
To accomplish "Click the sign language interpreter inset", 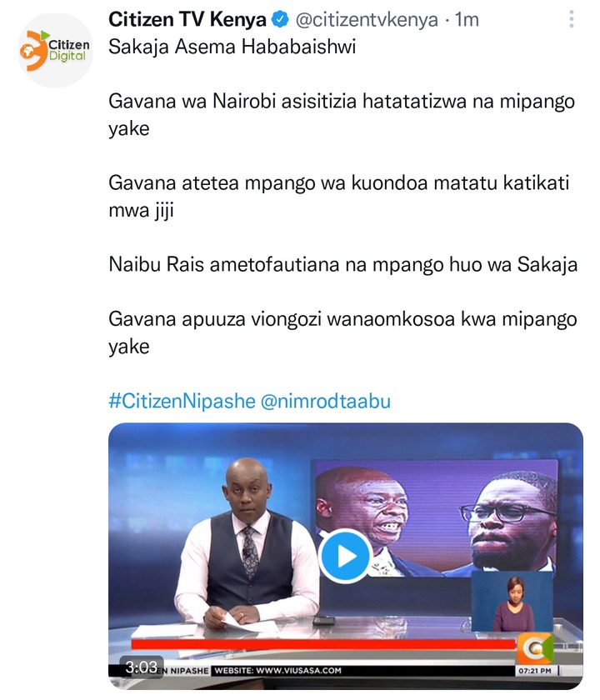I will click(x=512, y=601).
